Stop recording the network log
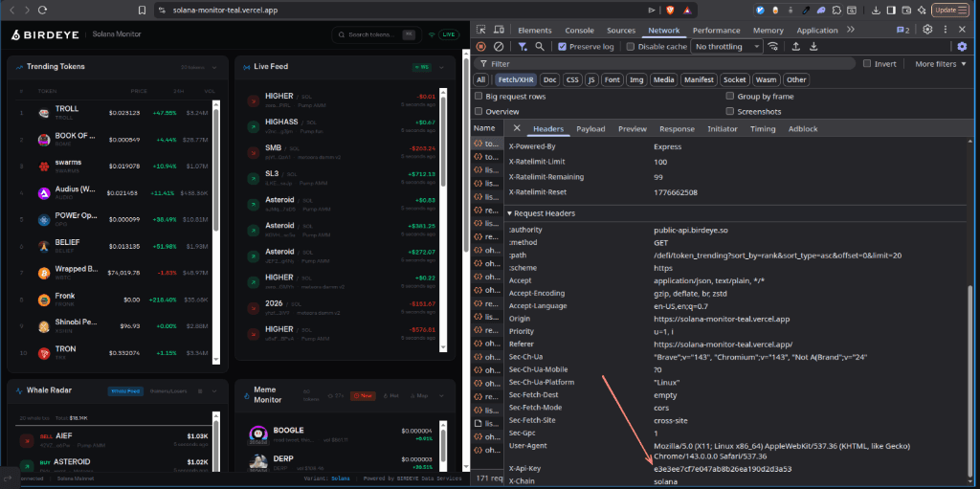 tap(481, 46)
